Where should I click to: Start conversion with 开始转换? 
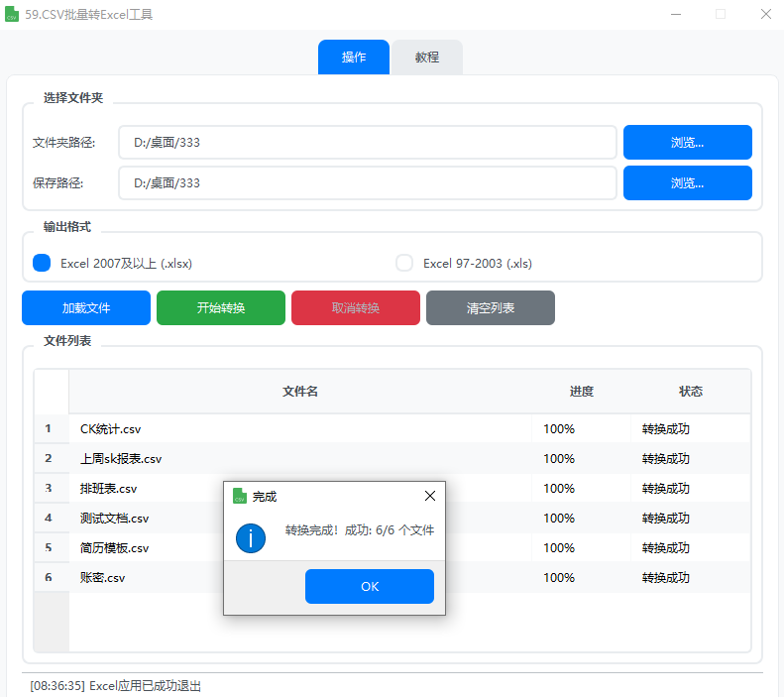point(221,308)
